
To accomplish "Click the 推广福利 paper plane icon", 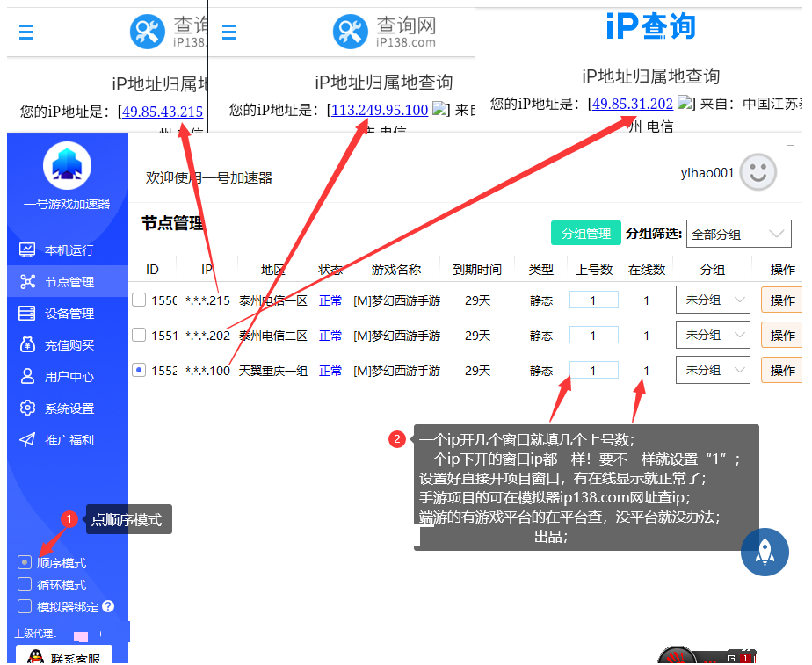I will (x=27, y=439).
